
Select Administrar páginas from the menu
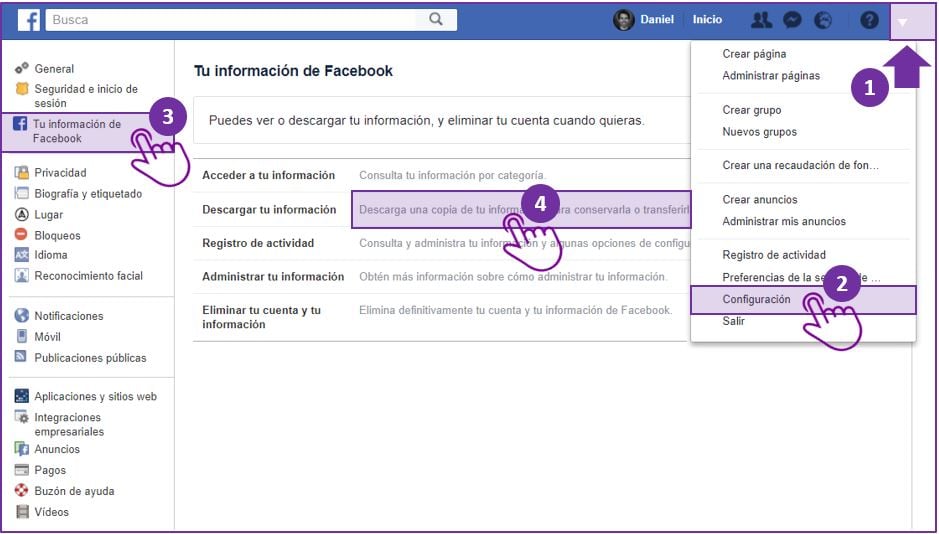(x=771, y=75)
